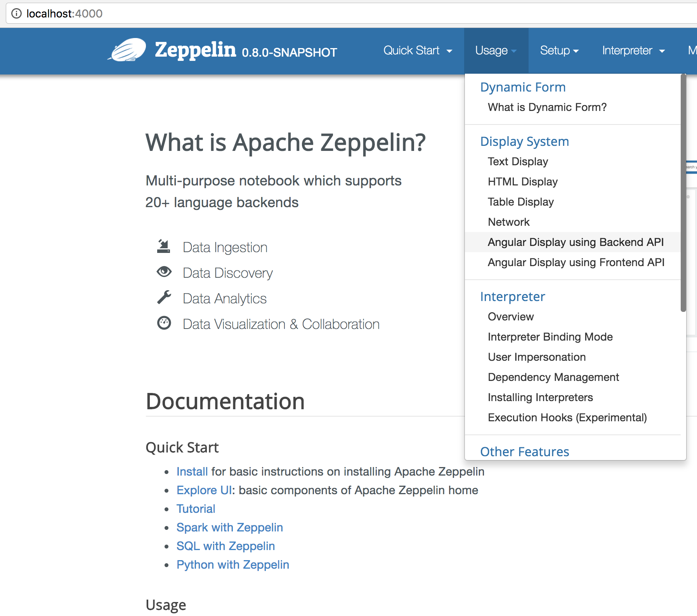Open Angular Display using Frontend API
697x616 pixels.
573,262
